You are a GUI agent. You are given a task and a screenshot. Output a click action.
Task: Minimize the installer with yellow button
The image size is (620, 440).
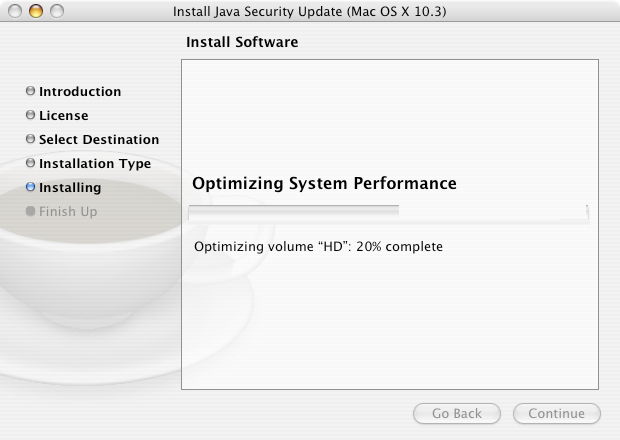click(x=35, y=11)
